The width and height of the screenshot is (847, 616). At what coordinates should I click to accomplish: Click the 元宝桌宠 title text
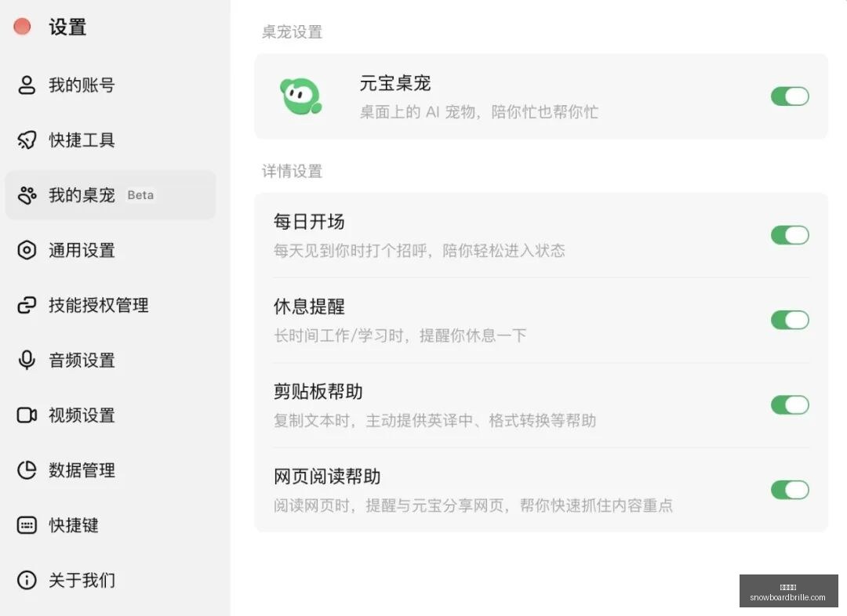point(394,83)
